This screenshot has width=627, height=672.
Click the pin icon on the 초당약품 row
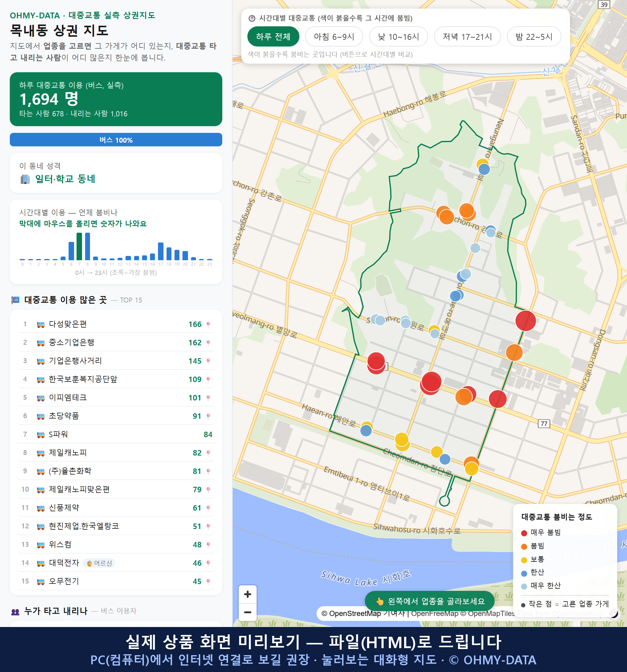pyautogui.click(x=208, y=416)
